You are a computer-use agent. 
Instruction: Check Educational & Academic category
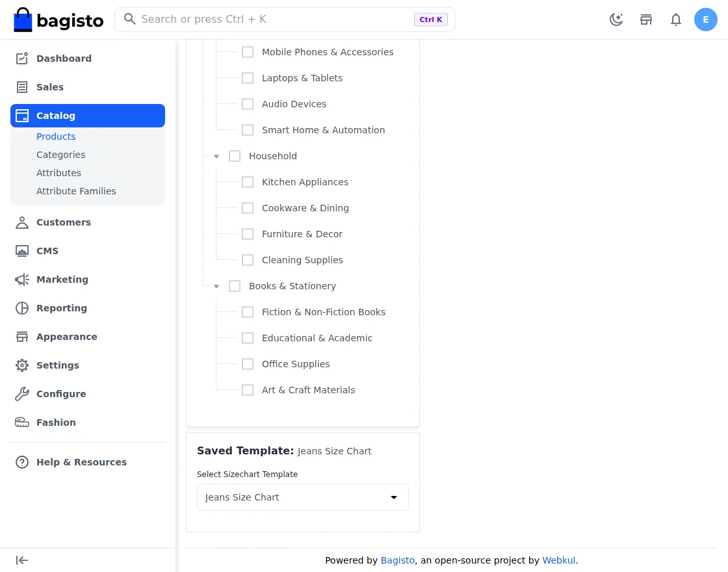click(x=248, y=338)
